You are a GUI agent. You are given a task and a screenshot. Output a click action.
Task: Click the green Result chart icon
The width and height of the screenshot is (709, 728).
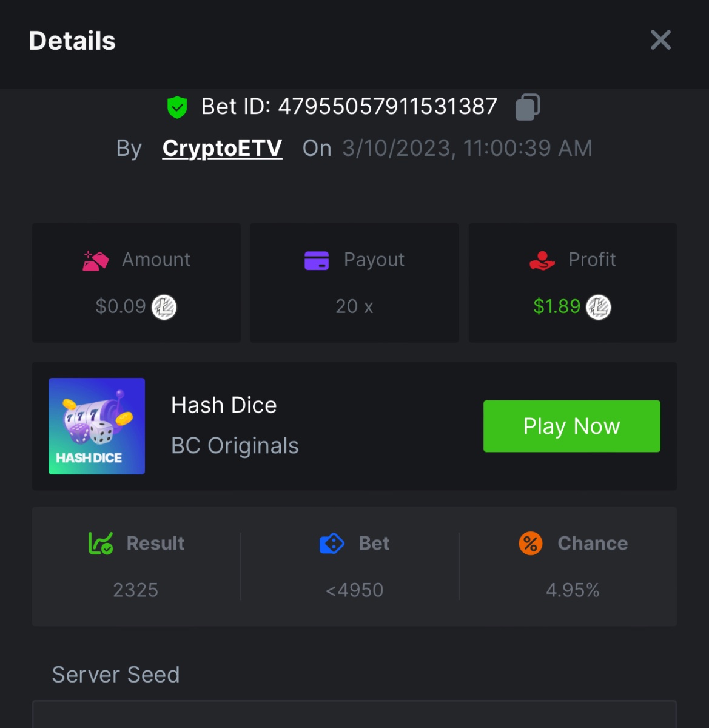click(x=101, y=544)
